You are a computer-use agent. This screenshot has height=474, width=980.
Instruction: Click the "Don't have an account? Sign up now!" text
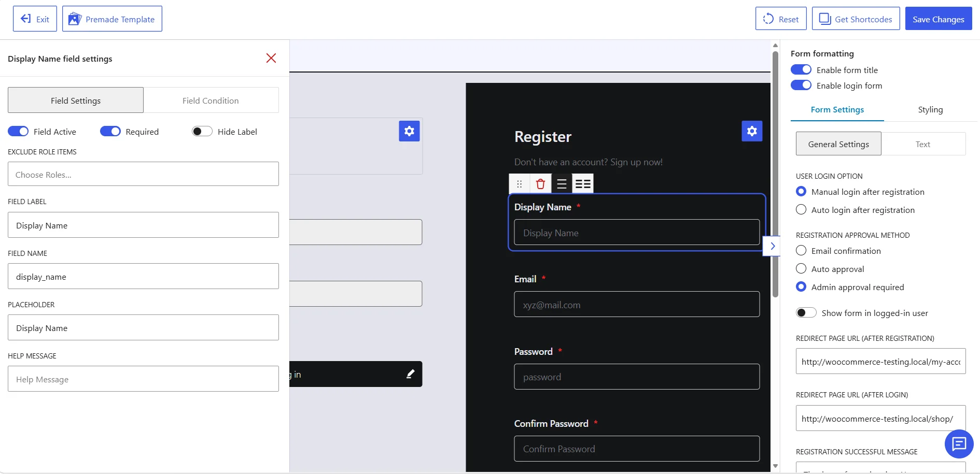pos(589,162)
